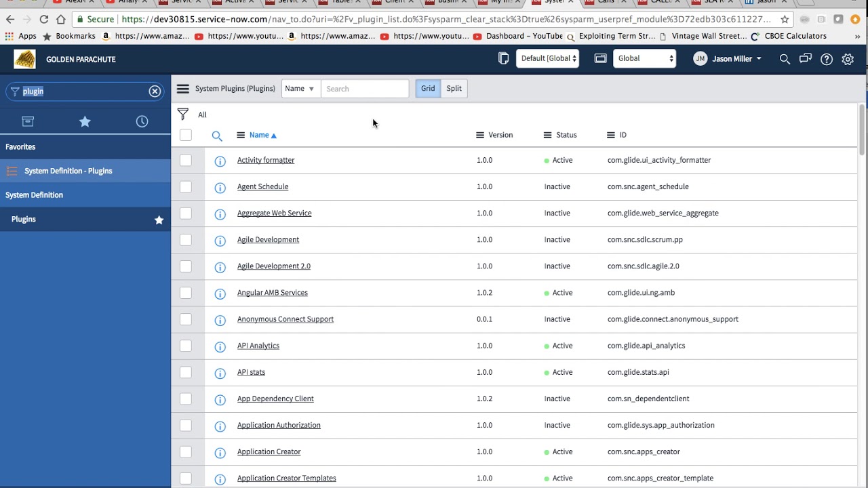Check the Aggregate Web Service row checkbox

pyautogui.click(x=186, y=213)
